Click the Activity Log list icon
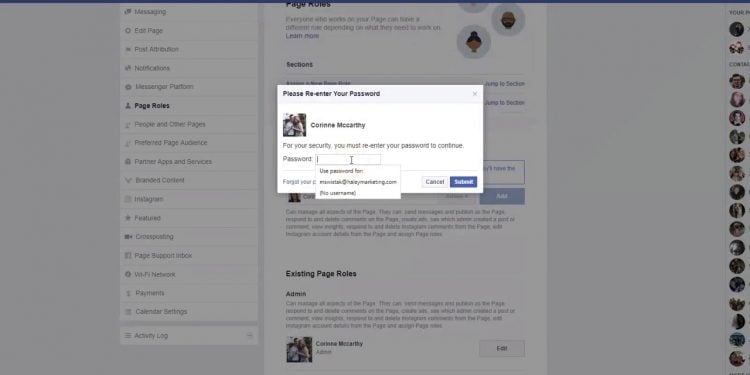750x375 pixels. coord(128,336)
